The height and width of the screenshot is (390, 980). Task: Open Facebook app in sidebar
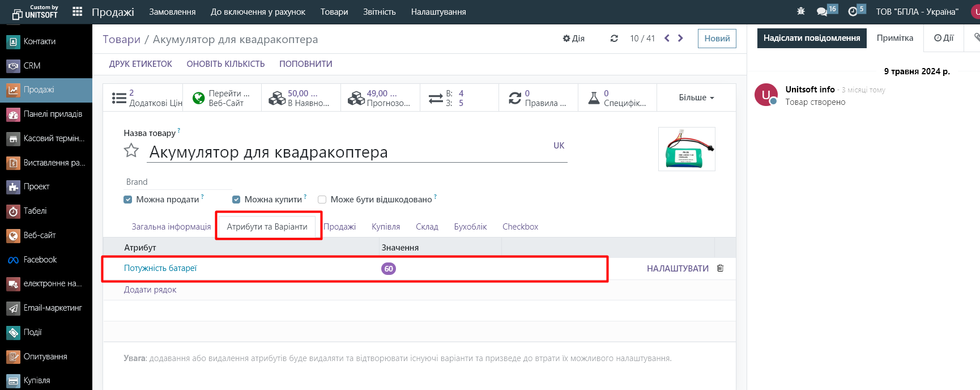pyautogui.click(x=40, y=260)
